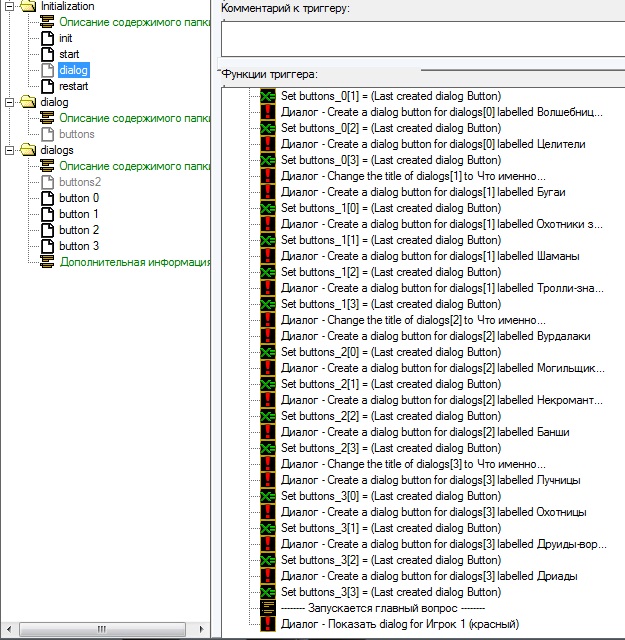This screenshot has width=625, height=640.
Task: Select Set buttons_1[1] action row
Action: (x=391, y=240)
